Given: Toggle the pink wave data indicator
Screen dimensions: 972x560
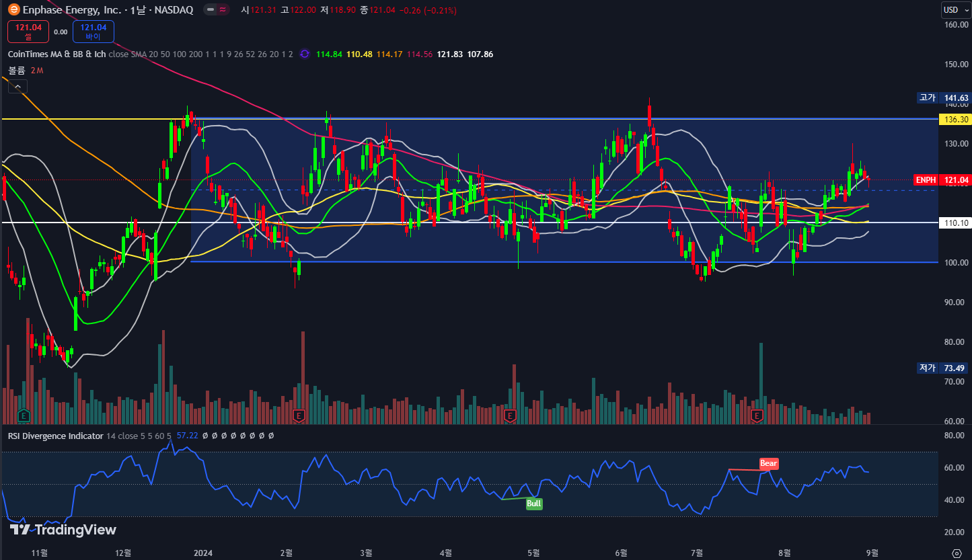Looking at the screenshot, I should coord(223,10).
